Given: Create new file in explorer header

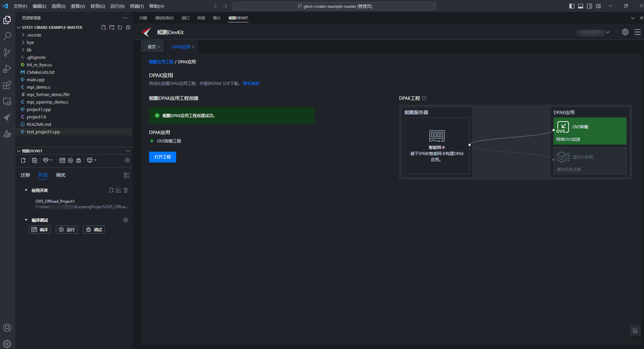Looking at the screenshot, I should (x=104, y=27).
